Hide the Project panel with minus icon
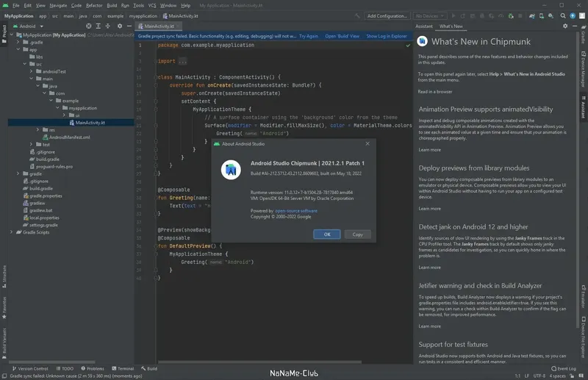Image resolution: width=588 pixels, height=380 pixels. [x=129, y=26]
